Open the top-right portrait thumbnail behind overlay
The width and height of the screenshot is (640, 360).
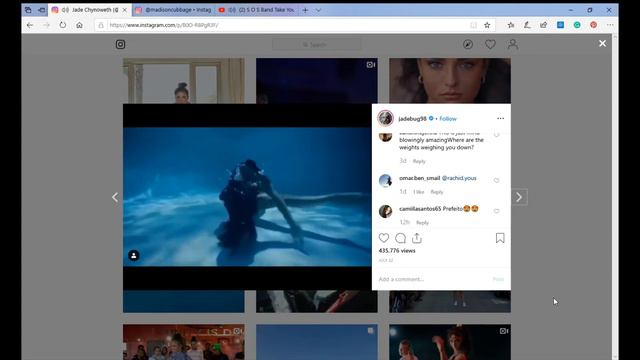click(450, 81)
